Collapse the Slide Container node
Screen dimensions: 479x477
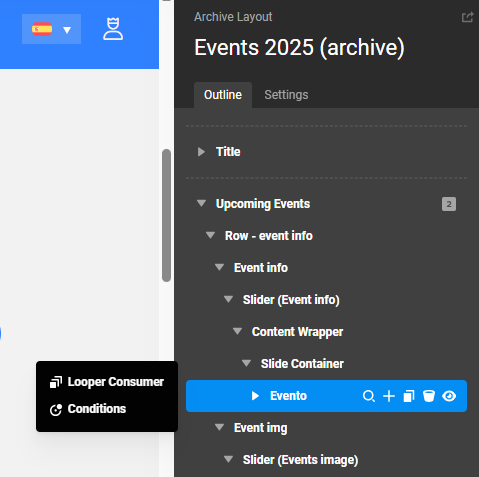click(246, 363)
